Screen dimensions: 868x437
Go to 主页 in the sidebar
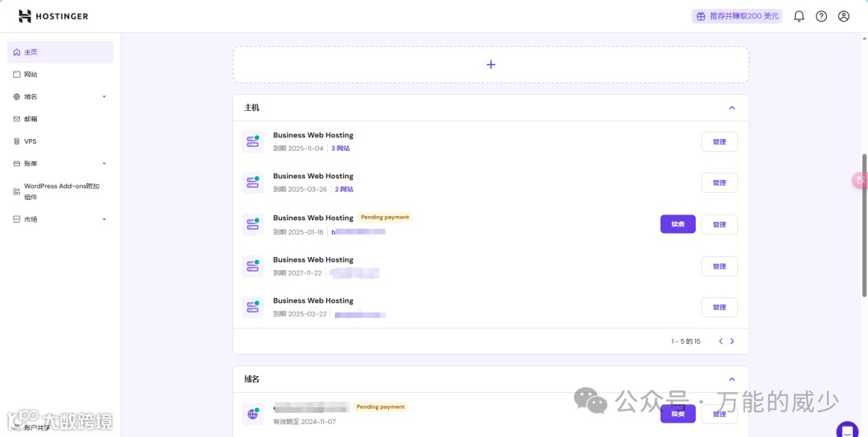point(60,52)
